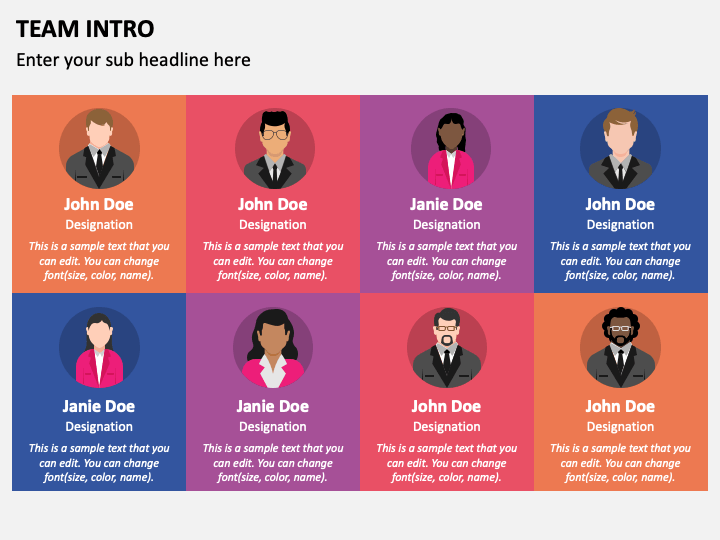The width and height of the screenshot is (720, 540).
Task: Select 'Janie Doe' under the wavy-haired woman avatar
Action: pos(273,406)
